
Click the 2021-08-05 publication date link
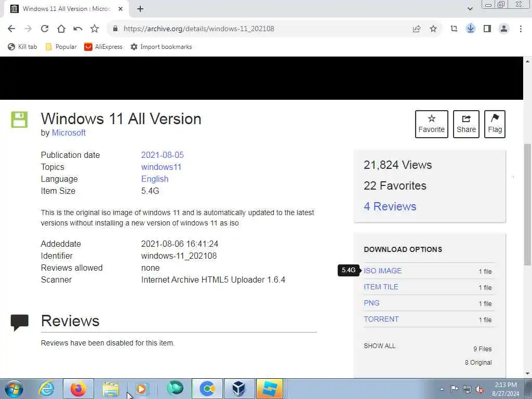pos(162,155)
